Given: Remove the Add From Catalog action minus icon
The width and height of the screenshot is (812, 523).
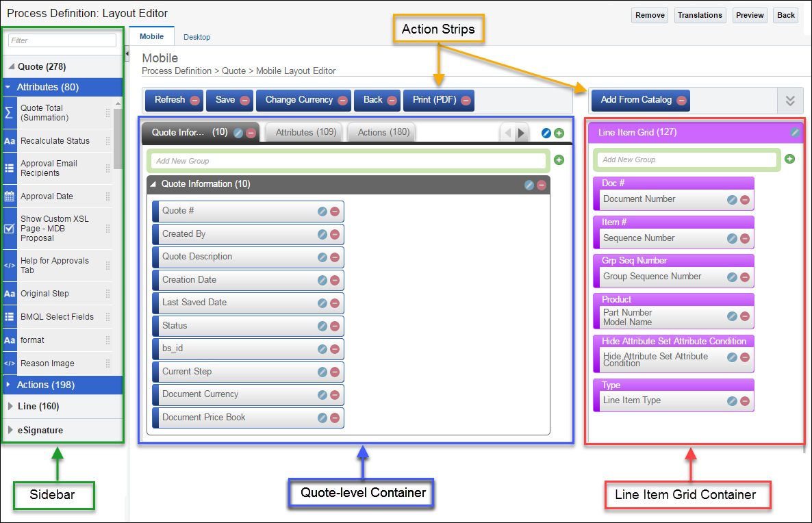Looking at the screenshot, I should pos(682,100).
